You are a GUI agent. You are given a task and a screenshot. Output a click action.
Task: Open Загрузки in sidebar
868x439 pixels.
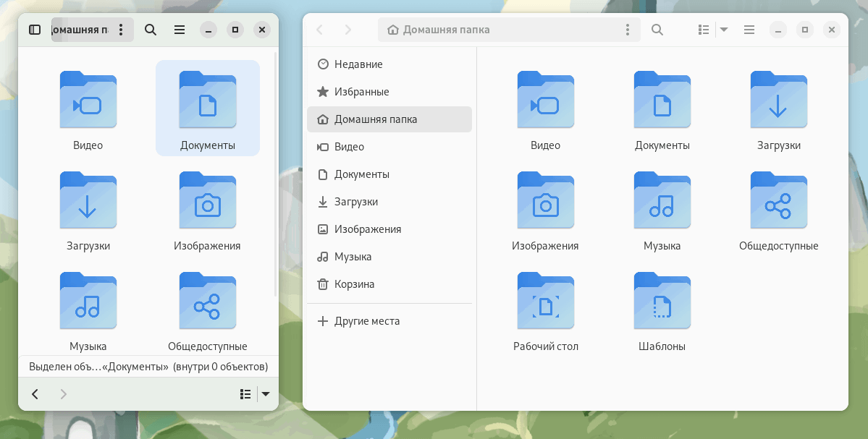[389, 202]
